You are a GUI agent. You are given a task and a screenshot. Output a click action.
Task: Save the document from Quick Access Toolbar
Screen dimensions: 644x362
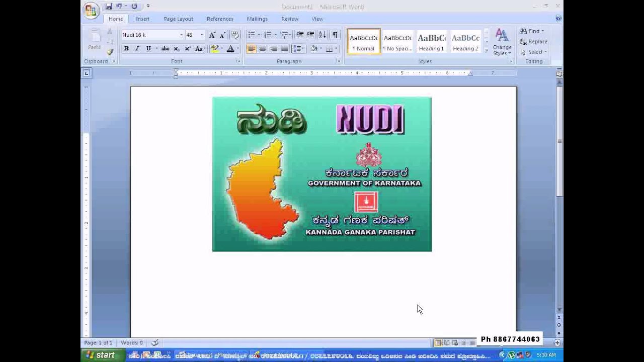[109, 7]
